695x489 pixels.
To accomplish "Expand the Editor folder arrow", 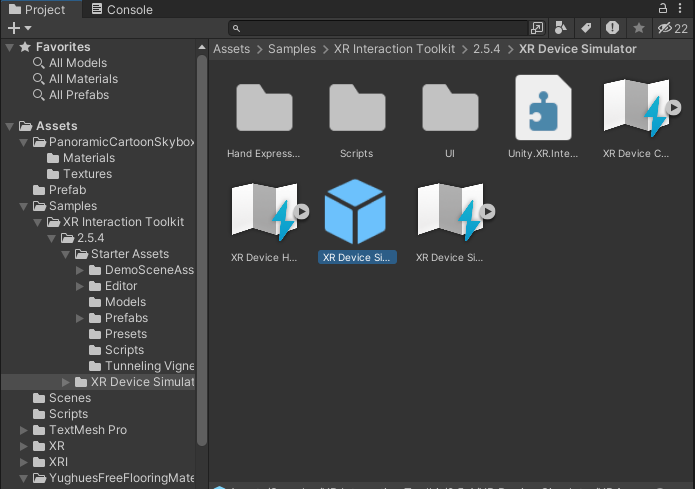I will pos(80,286).
